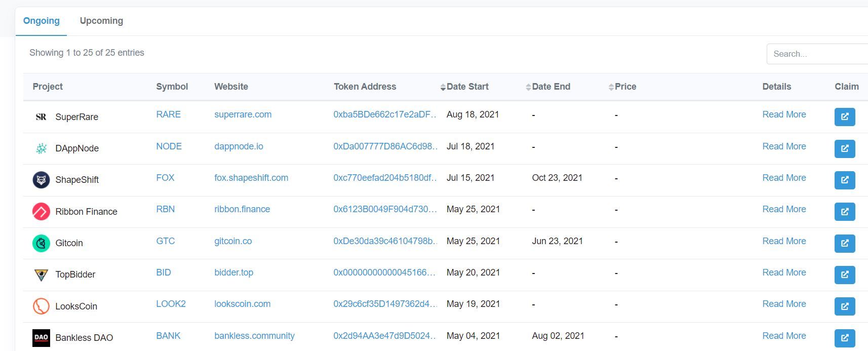
Task: Open the claim icon for Ribbon Finance
Action: point(845,211)
